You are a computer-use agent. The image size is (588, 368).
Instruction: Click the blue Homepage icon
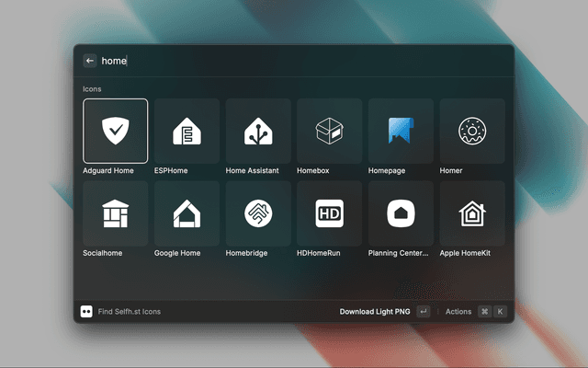401,131
